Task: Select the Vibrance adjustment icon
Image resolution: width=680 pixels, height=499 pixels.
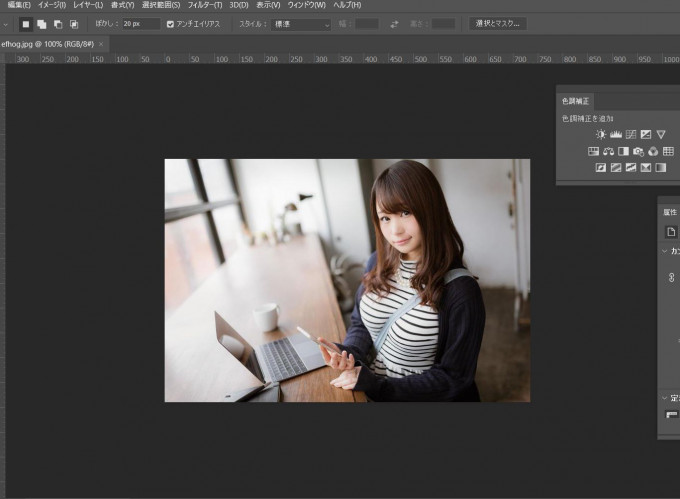Action: point(661,134)
